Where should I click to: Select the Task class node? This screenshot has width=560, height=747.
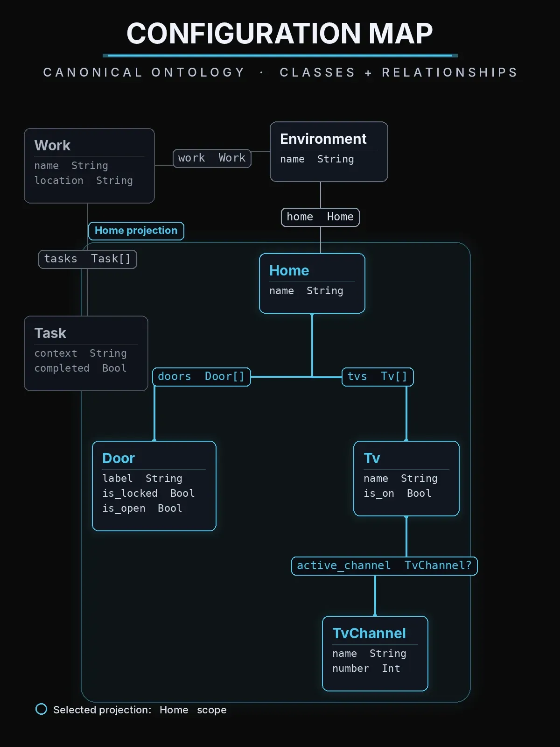pyautogui.click(x=86, y=353)
